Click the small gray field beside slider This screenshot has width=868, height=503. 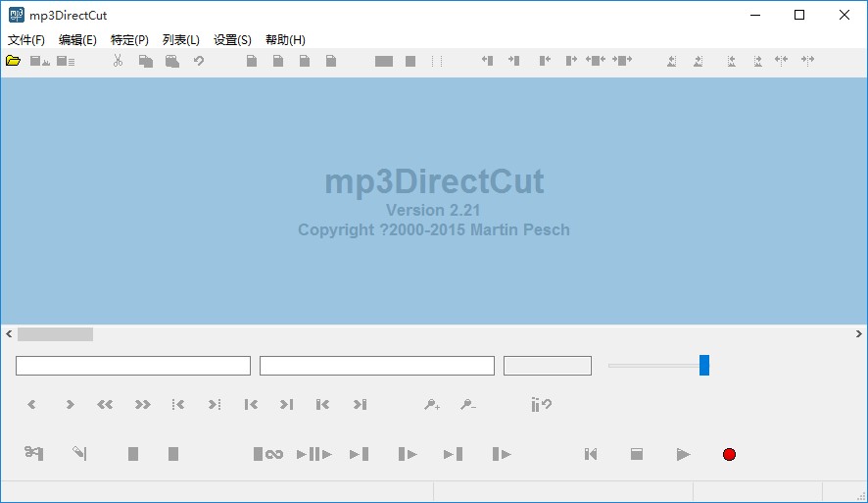pos(548,366)
